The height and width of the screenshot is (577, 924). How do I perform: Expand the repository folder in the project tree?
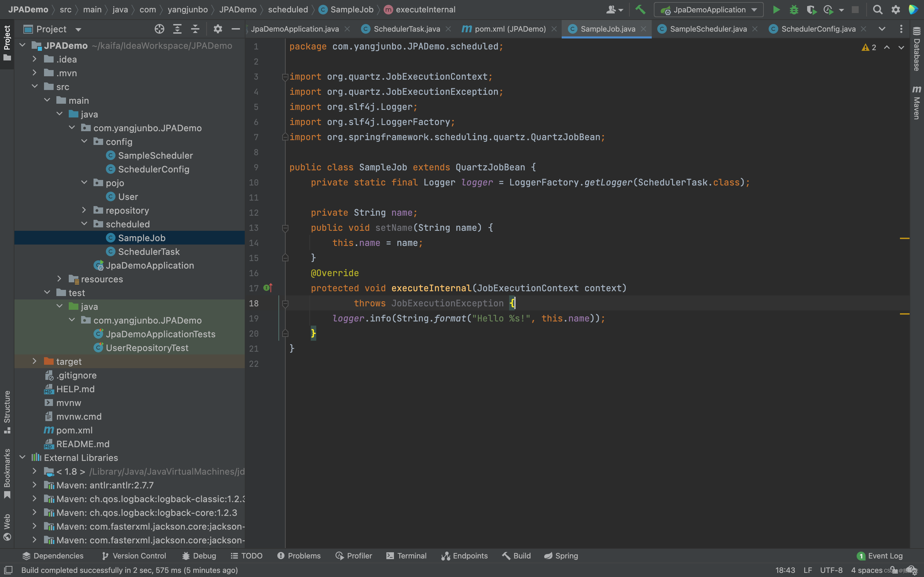point(84,210)
